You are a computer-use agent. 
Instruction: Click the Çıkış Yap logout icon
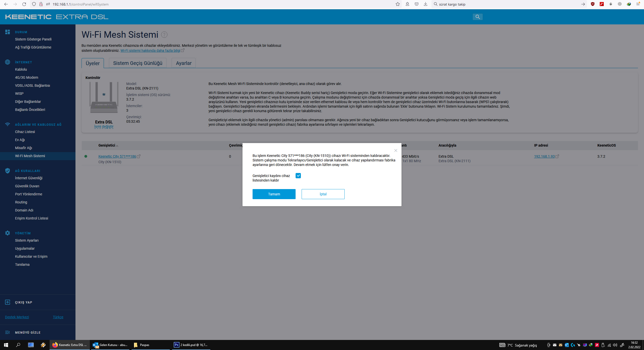8,302
